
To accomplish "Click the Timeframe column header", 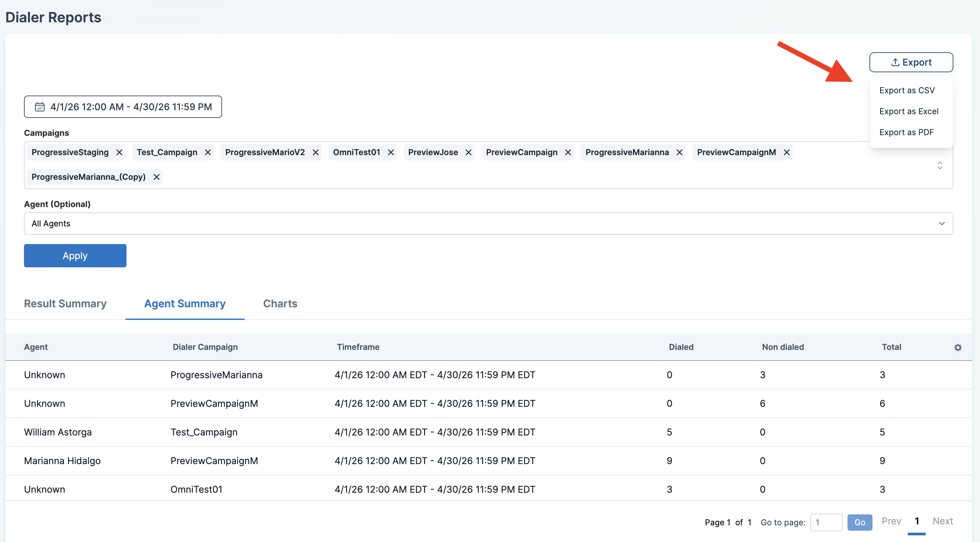I will click(x=358, y=347).
